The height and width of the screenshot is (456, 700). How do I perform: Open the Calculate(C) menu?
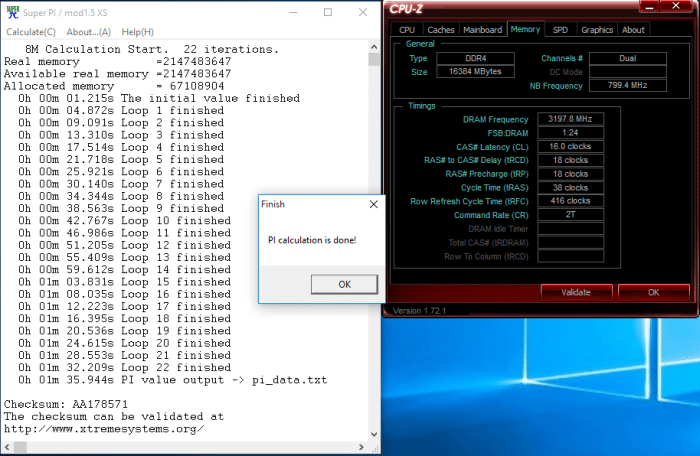click(x=31, y=32)
